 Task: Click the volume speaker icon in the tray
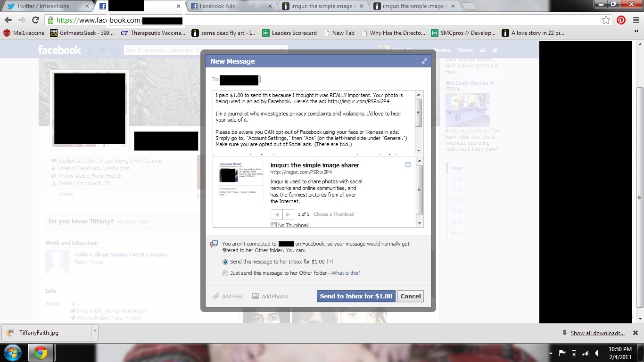coord(597,353)
